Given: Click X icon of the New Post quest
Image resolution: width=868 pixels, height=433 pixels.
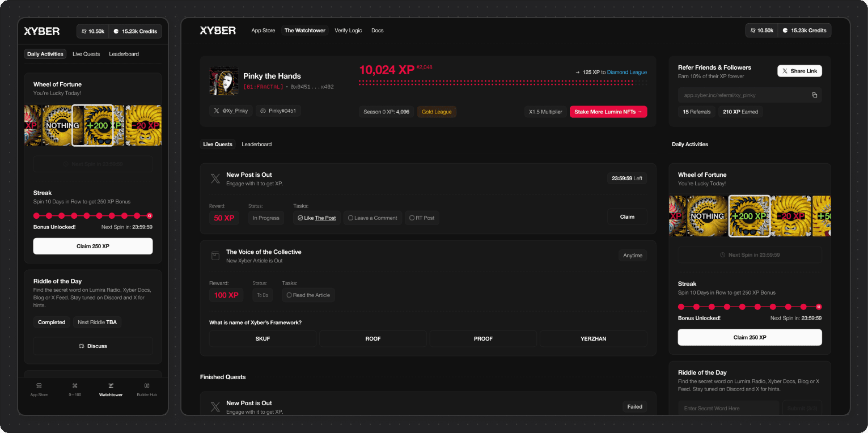Looking at the screenshot, I should pyautogui.click(x=215, y=179).
